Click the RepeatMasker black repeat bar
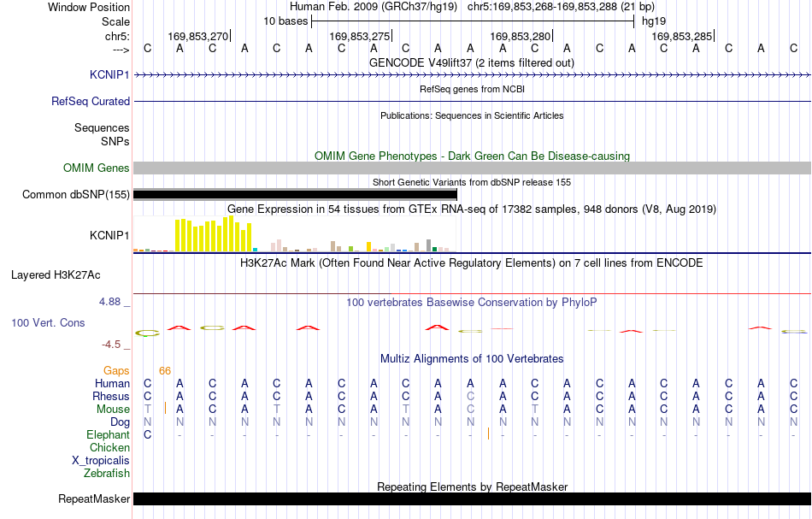The image size is (812, 519). tap(472, 498)
